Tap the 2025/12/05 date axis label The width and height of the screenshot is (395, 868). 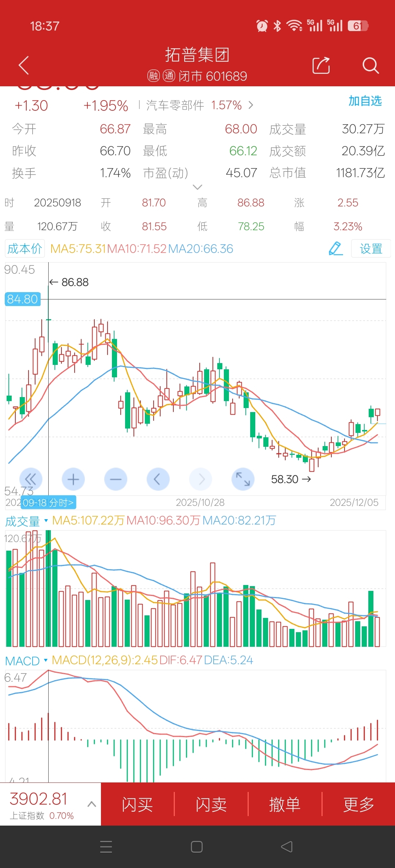pos(354,502)
